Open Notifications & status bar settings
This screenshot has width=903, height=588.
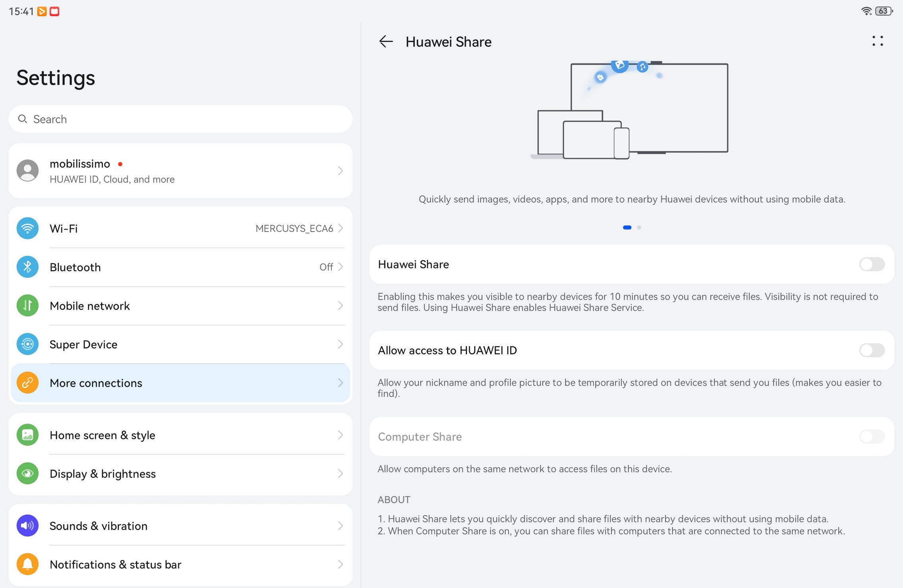point(180,564)
